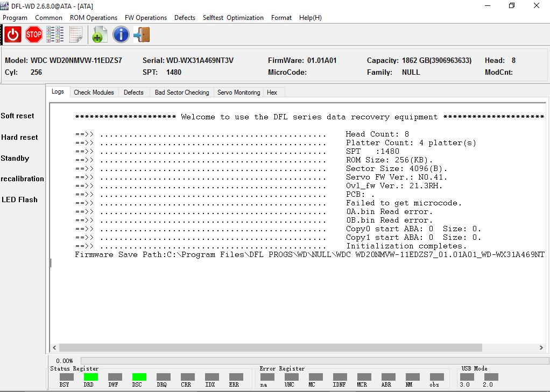550x392 pixels.
Task: Click the serial value WD-WX31A469NT3V
Action: tap(200, 60)
